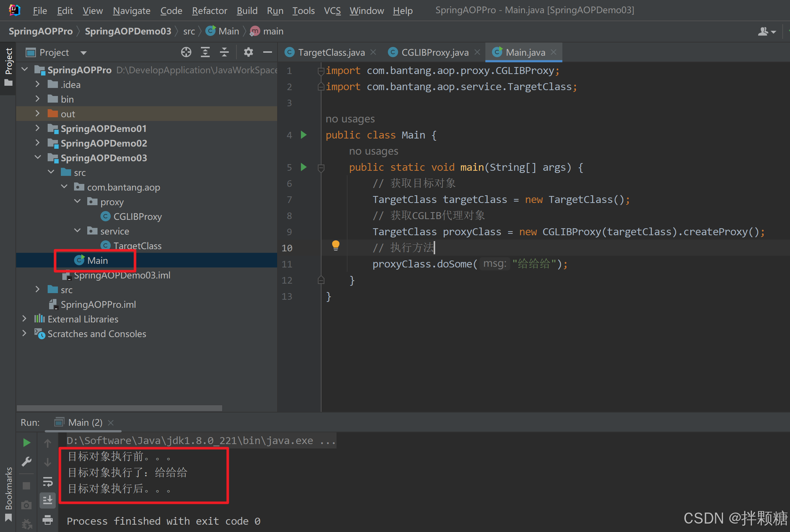This screenshot has height=532, width=790.
Task: Click the lightbulb quick-fix on line 10
Action: point(335,245)
